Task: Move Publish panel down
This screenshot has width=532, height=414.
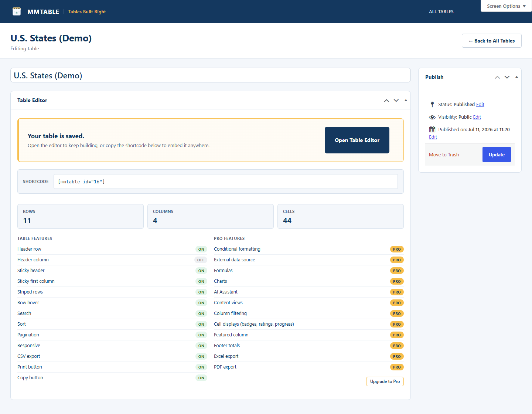Action: (x=507, y=77)
